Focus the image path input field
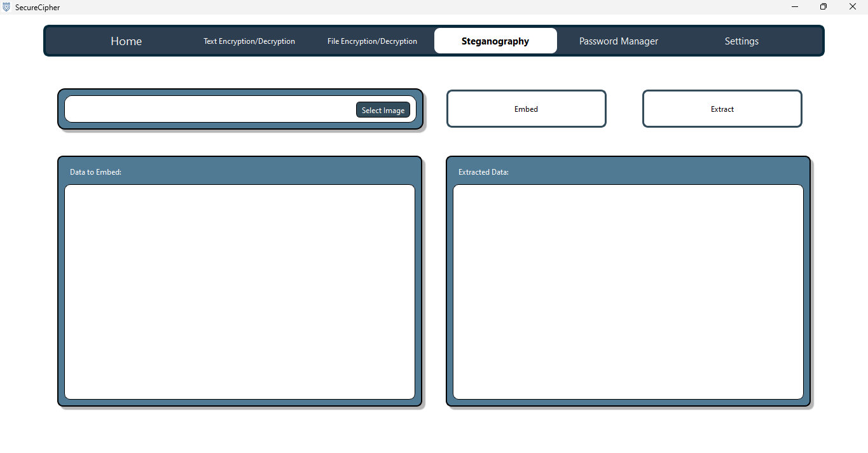Image resolution: width=868 pixels, height=453 pixels. point(210,109)
